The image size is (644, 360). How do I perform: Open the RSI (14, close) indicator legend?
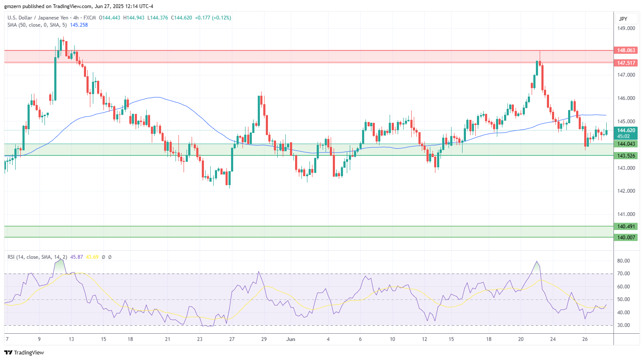tap(37, 257)
